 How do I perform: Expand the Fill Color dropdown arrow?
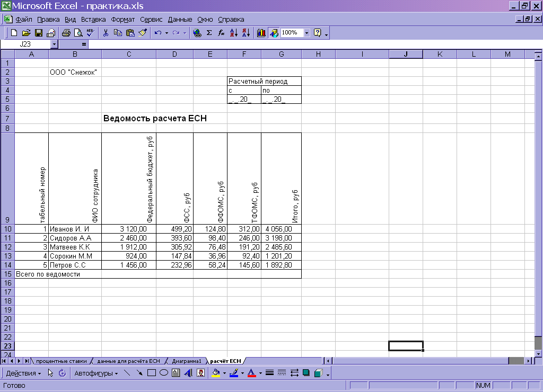pos(224,373)
